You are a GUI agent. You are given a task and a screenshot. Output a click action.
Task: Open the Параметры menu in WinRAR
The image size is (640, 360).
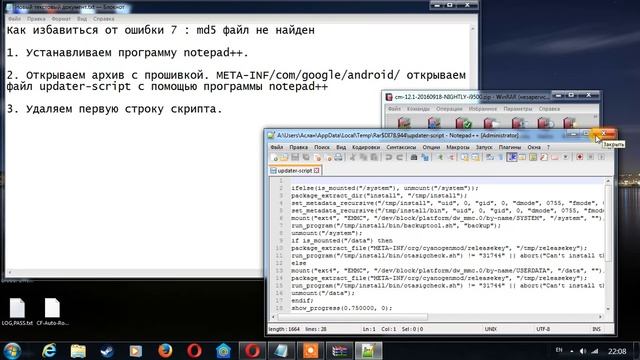click(x=518, y=109)
